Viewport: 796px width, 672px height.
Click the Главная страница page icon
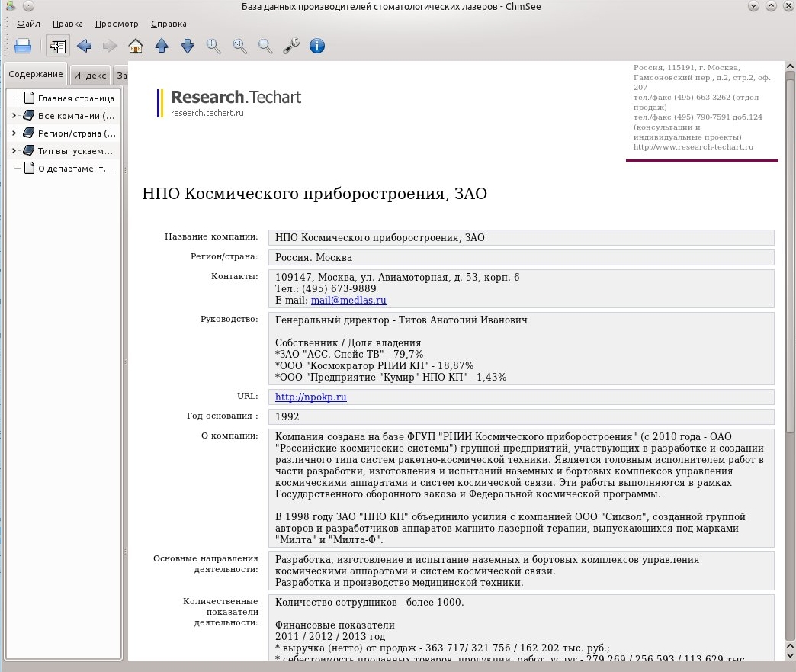click(x=30, y=98)
